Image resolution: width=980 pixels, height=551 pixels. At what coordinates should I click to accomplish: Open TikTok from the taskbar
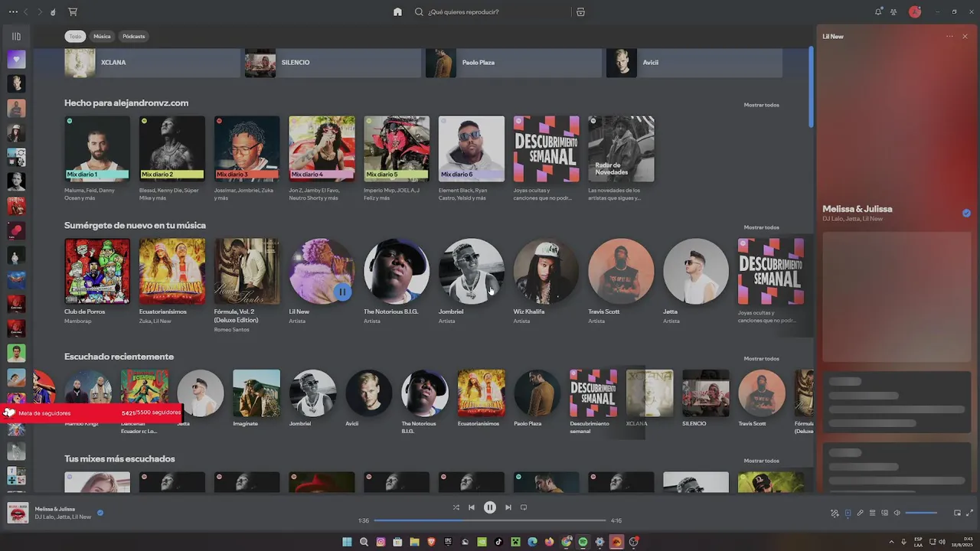click(x=498, y=542)
